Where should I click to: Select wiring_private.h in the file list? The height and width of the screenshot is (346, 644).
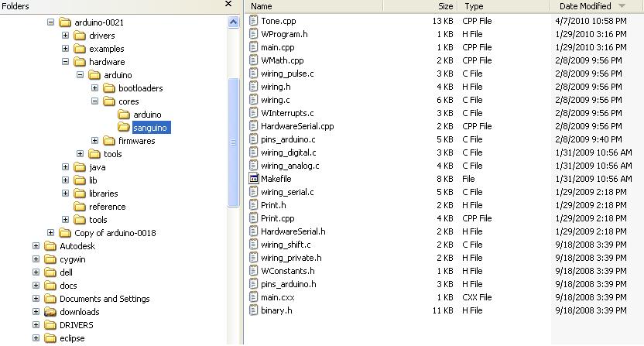pos(291,258)
